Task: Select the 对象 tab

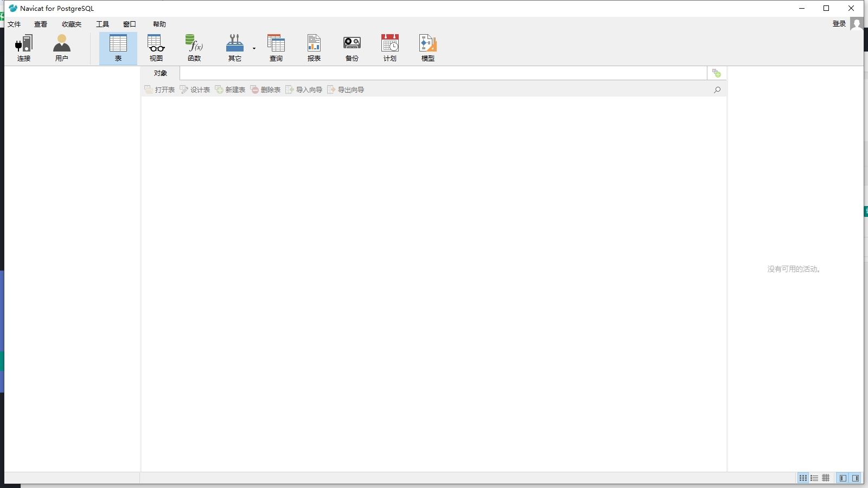Action: [160, 73]
